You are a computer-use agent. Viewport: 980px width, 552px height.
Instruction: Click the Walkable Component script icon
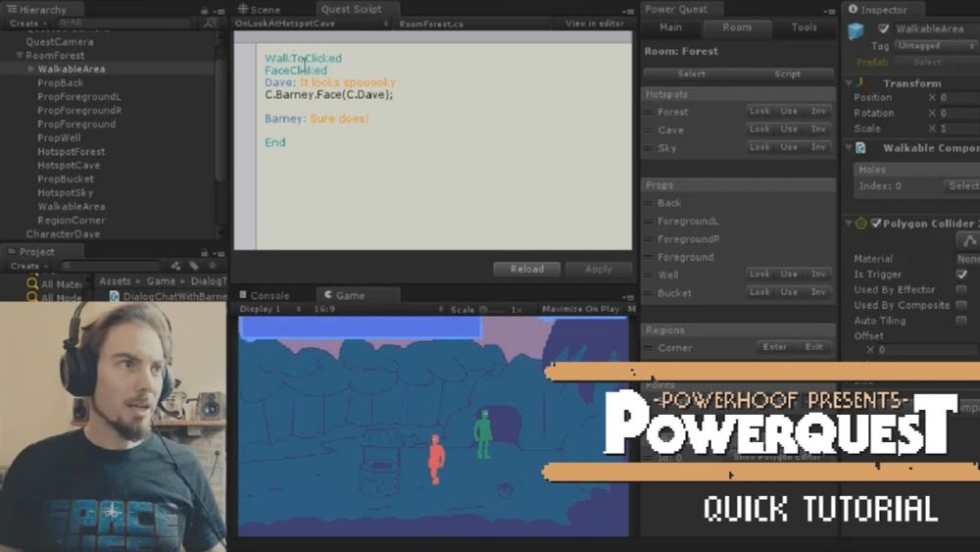pos(861,148)
